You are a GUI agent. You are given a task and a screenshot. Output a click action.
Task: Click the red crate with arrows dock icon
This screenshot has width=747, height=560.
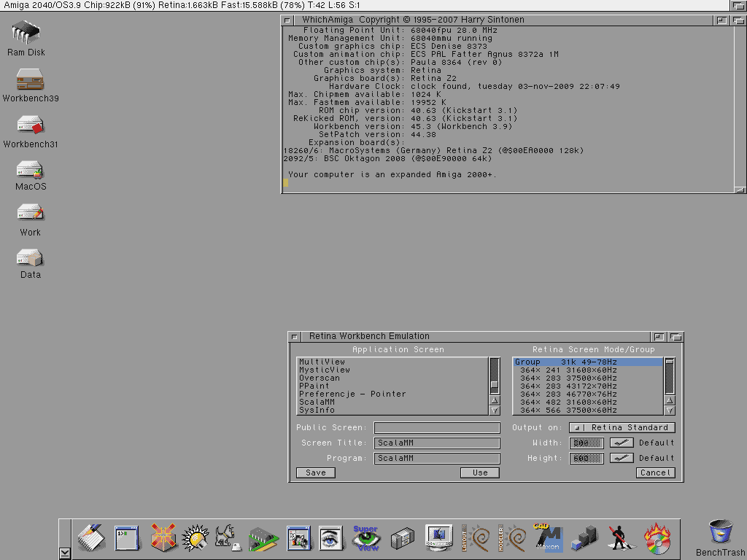point(163,537)
